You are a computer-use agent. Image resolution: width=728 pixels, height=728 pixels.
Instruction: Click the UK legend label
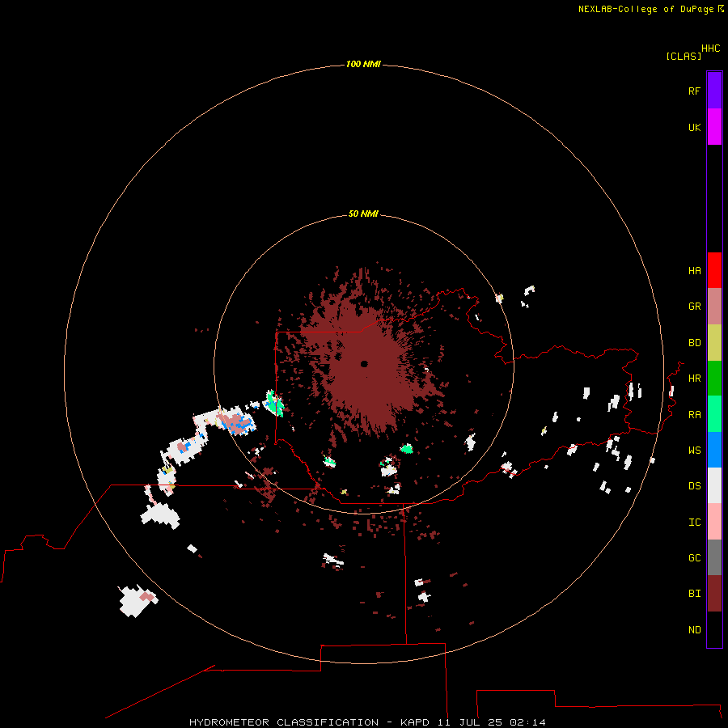694,127
